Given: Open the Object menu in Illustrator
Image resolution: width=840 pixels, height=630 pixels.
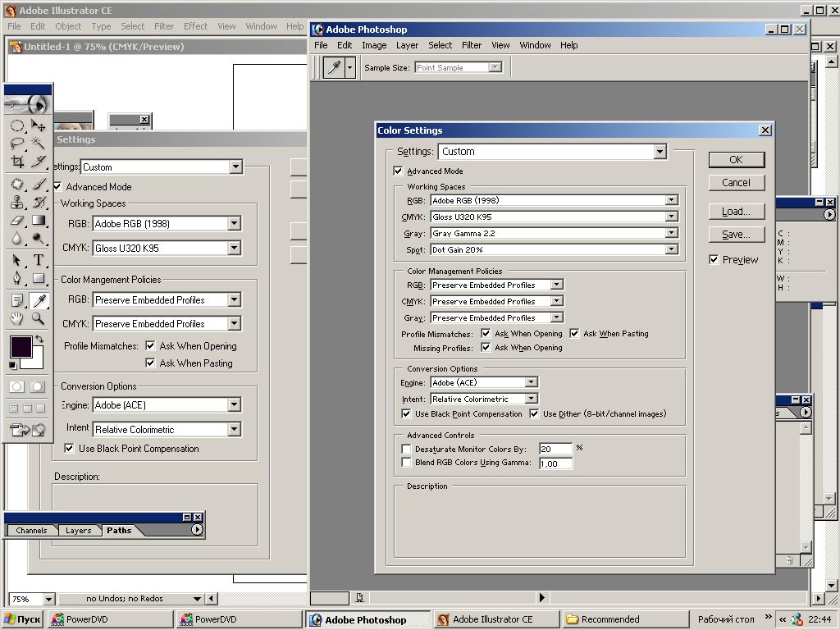Looking at the screenshot, I should point(68,26).
